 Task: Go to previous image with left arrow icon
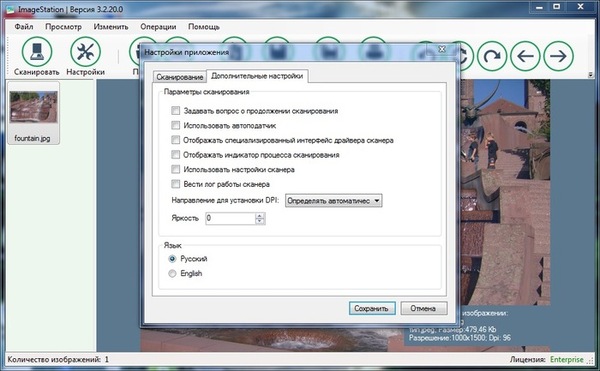pos(525,56)
